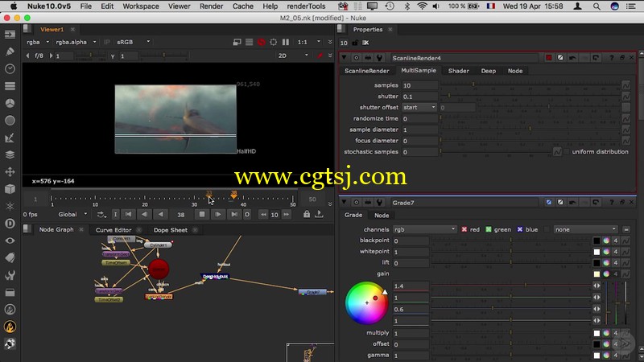
Task: Open the ToolSets wrench icon
Action: pyautogui.click(x=10, y=275)
